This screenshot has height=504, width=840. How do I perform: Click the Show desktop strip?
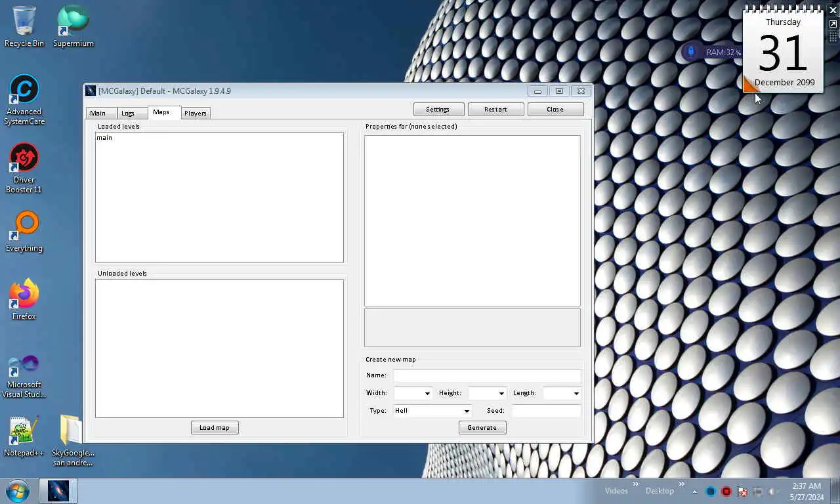coord(835,491)
